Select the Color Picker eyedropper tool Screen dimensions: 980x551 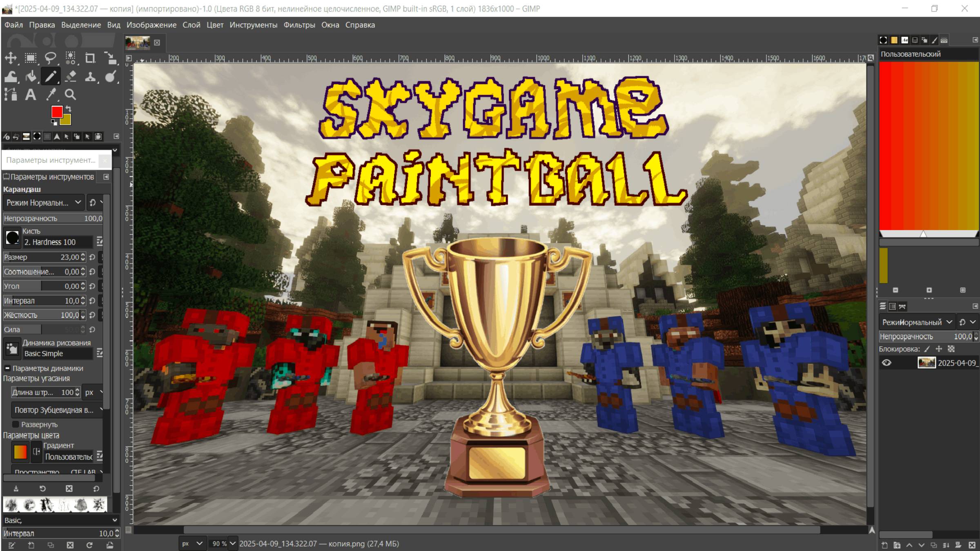[51, 95]
